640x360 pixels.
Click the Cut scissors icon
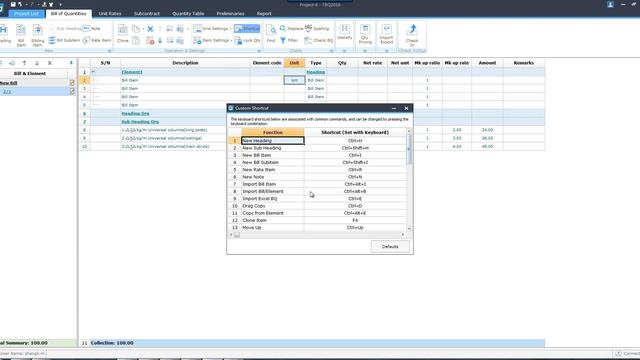[x=150, y=29]
